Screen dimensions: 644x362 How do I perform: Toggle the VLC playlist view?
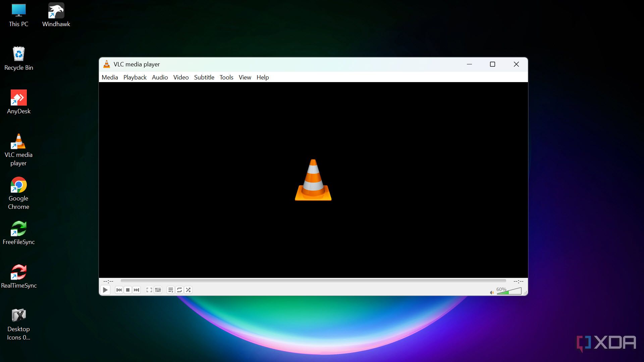coord(171,290)
